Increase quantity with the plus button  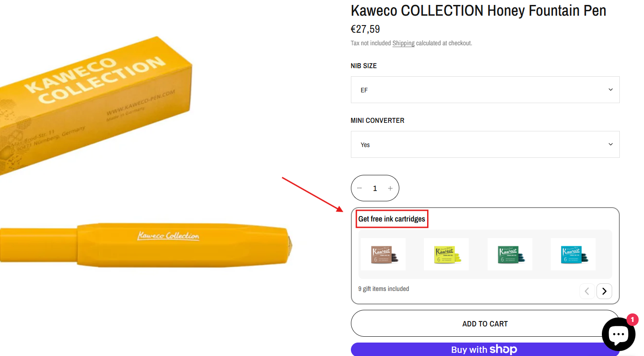click(390, 188)
